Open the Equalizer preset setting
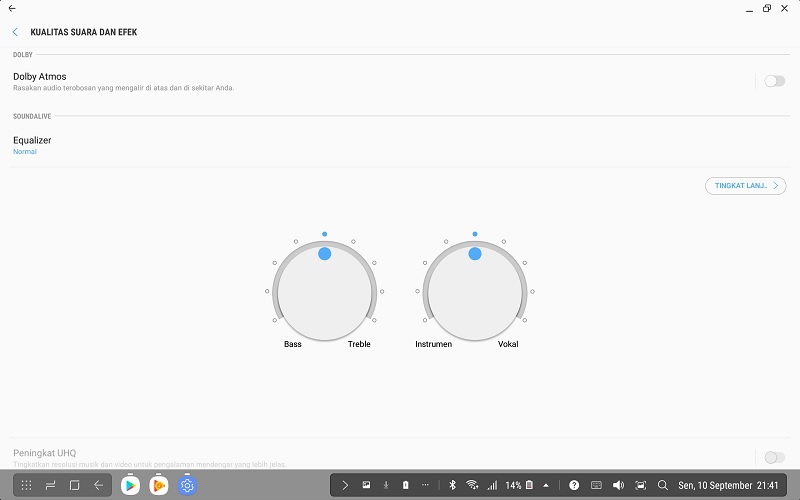The width and height of the screenshot is (800, 500). 32,145
